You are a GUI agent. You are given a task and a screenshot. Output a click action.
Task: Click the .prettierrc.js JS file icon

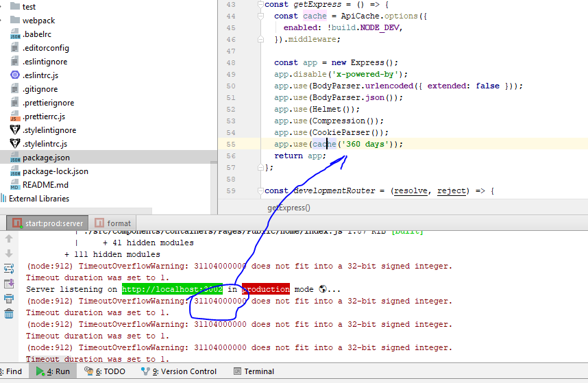(x=15, y=116)
